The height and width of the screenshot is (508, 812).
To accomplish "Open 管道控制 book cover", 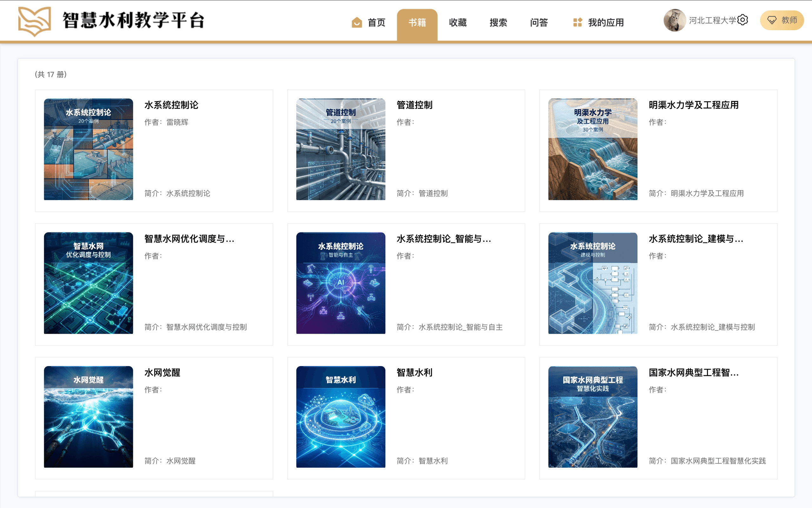I will [341, 149].
